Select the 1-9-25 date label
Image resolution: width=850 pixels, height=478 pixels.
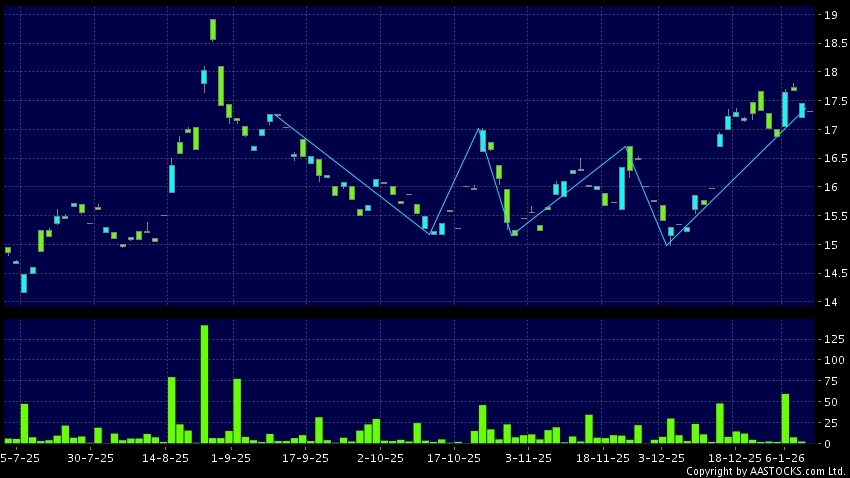click(232, 457)
